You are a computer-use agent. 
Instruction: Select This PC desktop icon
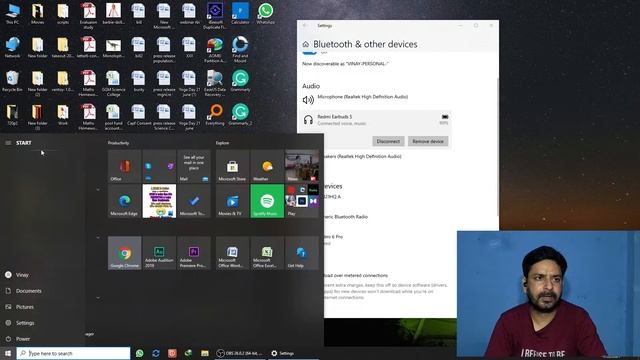pos(12,13)
